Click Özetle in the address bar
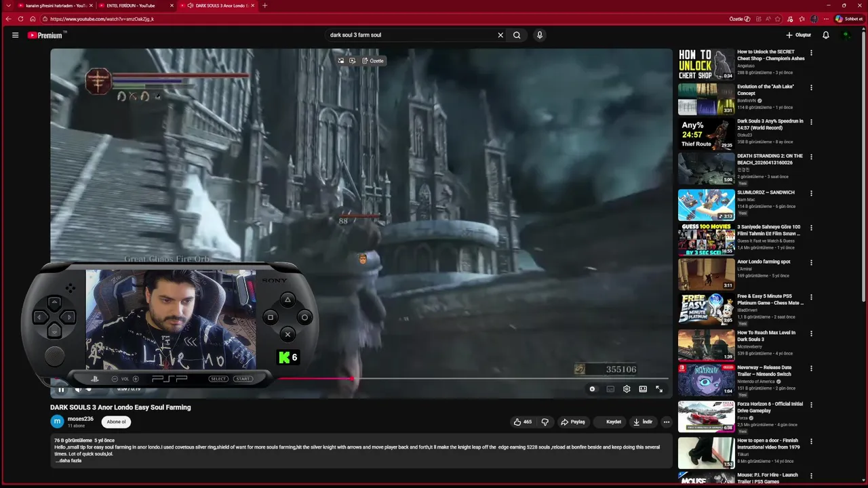 [x=740, y=19]
